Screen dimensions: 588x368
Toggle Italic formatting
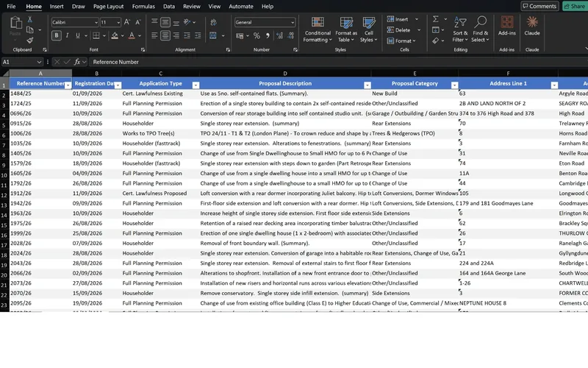[67, 35]
